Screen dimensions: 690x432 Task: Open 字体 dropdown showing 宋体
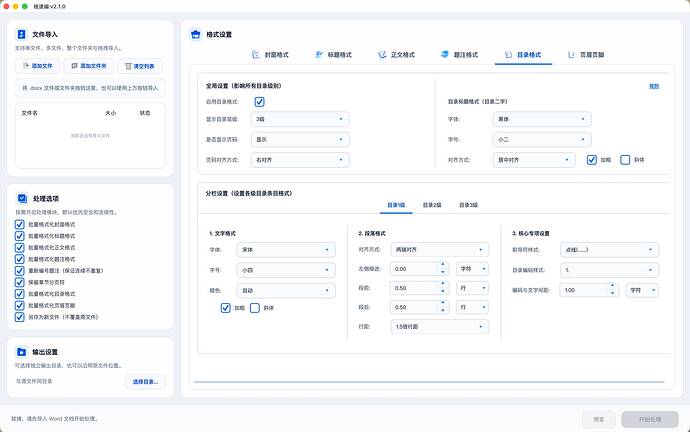[286, 249]
